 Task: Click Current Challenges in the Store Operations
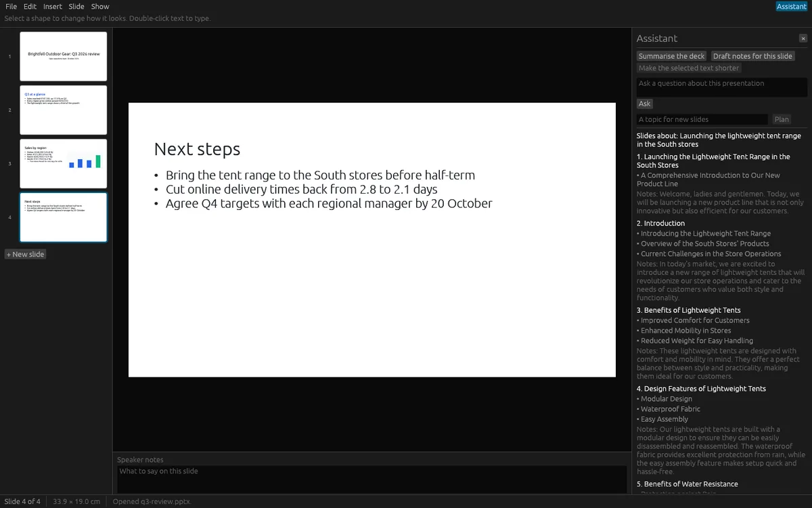709,253
